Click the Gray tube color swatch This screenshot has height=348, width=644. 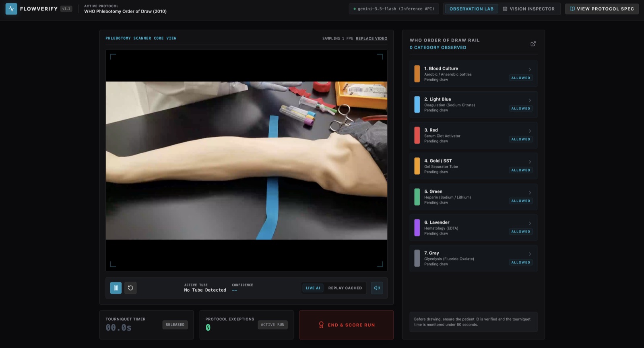pos(417,258)
